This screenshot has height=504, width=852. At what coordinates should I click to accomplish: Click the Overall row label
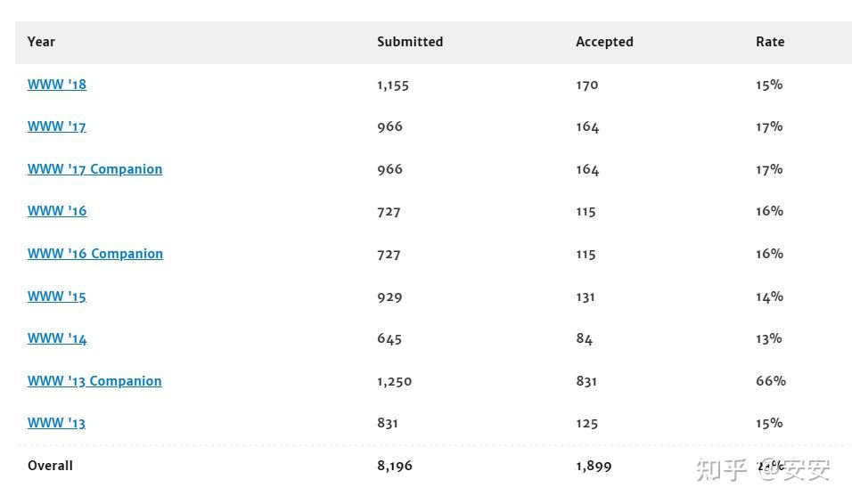tap(50, 466)
